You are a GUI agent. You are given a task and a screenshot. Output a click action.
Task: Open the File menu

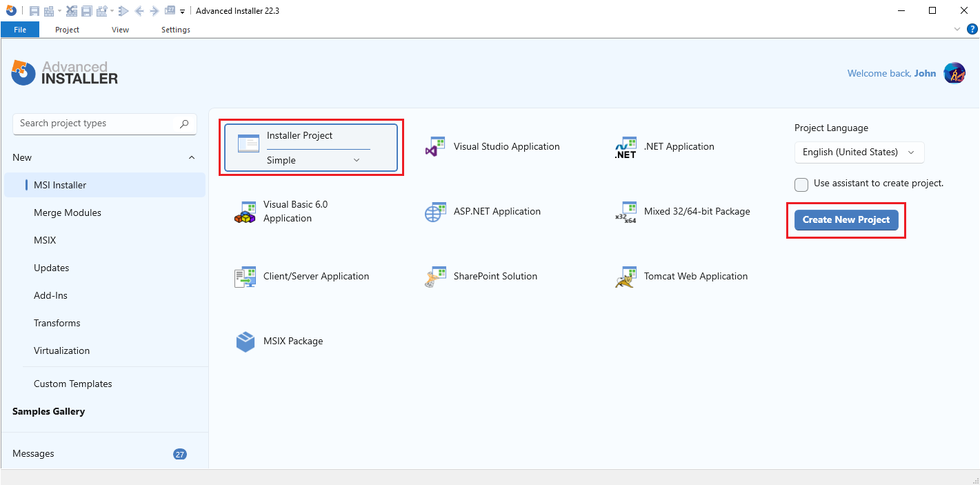[20, 30]
